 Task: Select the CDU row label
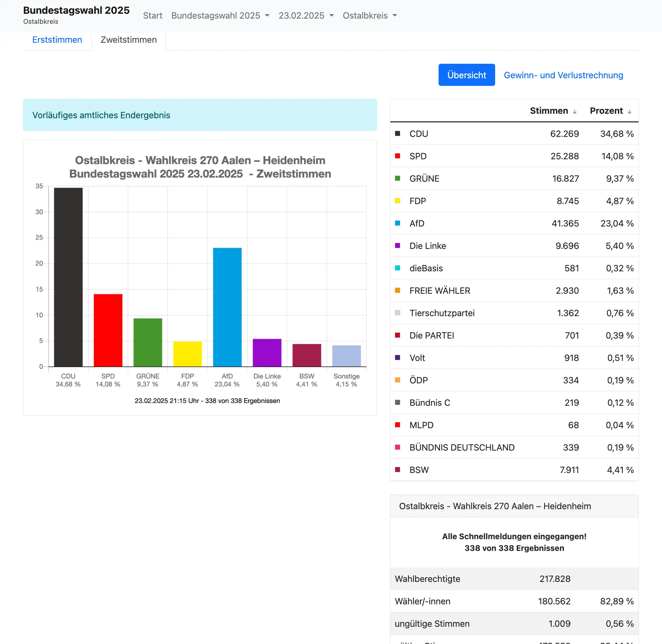(419, 134)
